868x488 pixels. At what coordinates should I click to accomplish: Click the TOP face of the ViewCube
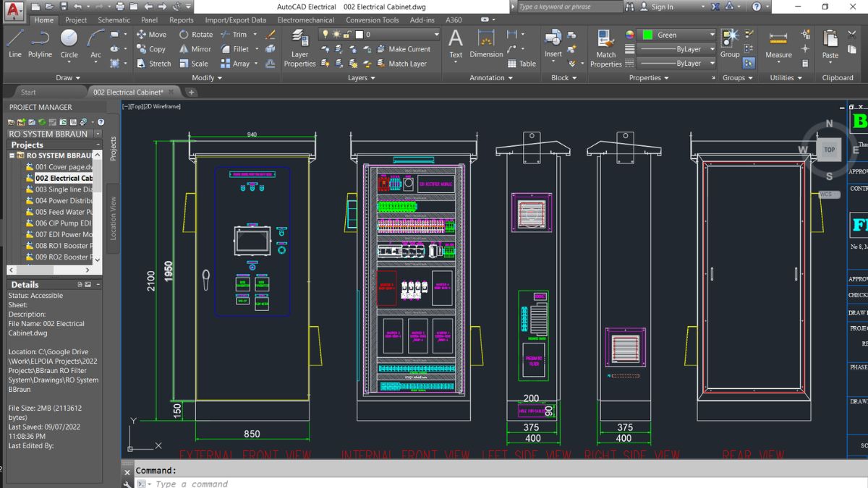[829, 150]
